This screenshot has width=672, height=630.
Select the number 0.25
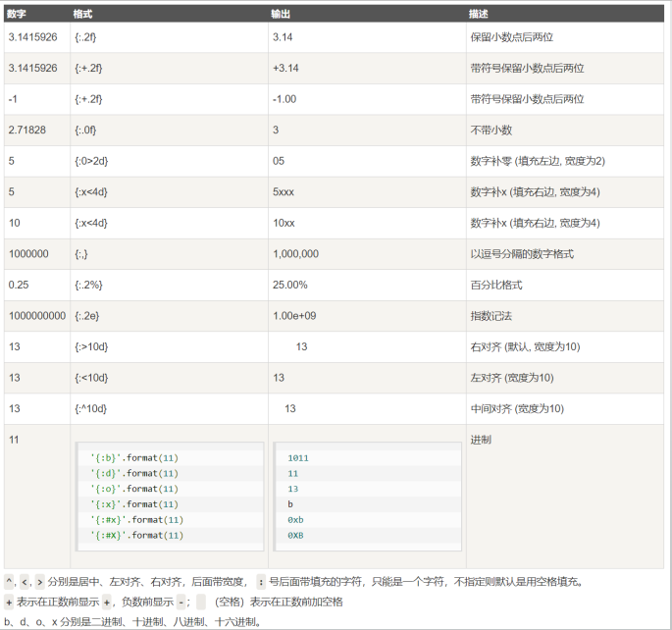[x=19, y=285]
